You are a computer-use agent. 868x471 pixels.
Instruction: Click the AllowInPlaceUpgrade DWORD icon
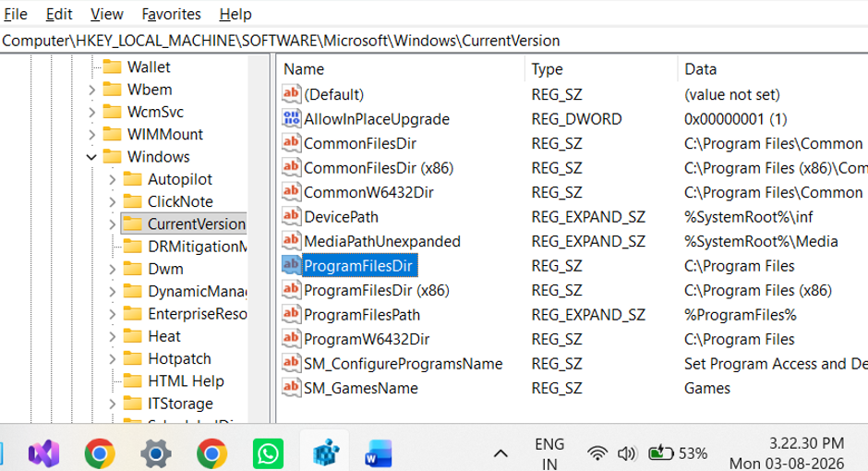(291, 118)
